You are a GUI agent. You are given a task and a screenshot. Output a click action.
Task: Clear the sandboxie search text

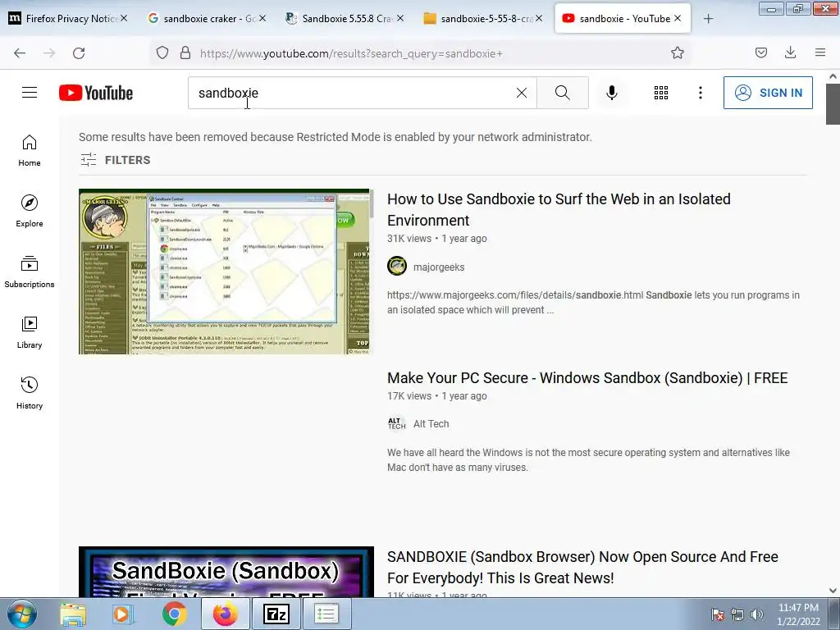521,93
